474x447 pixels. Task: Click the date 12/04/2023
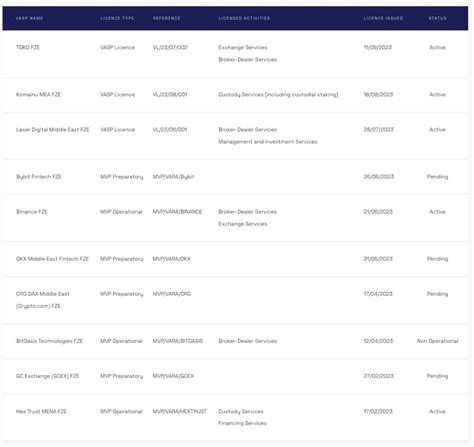click(378, 341)
